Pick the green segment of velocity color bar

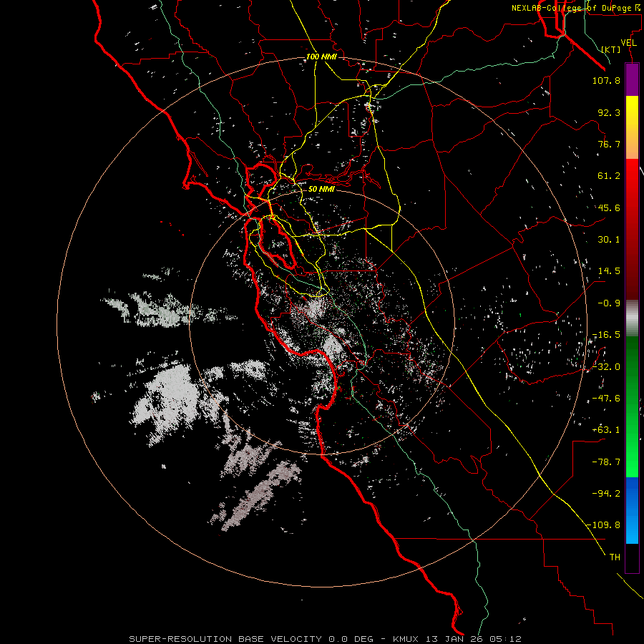632,406
